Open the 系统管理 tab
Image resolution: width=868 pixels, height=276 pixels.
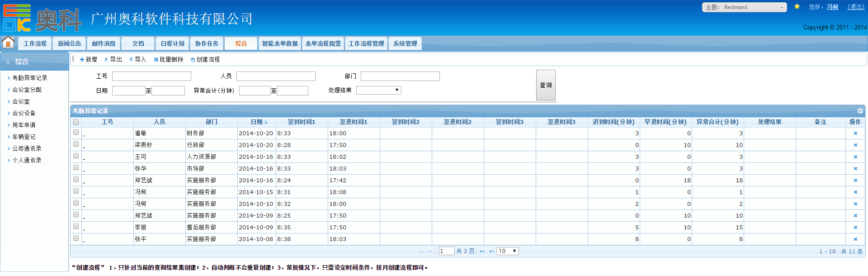[x=405, y=44]
